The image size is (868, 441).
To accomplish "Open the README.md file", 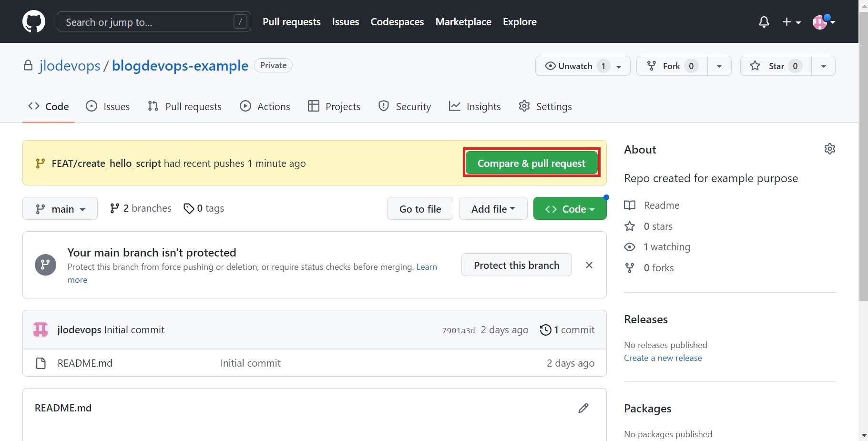I will (x=85, y=363).
